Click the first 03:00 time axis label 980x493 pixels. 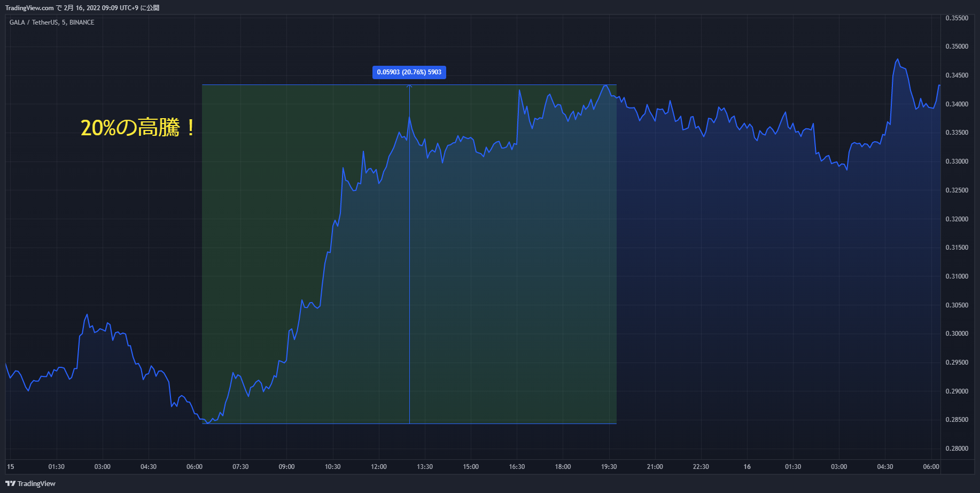pyautogui.click(x=103, y=467)
